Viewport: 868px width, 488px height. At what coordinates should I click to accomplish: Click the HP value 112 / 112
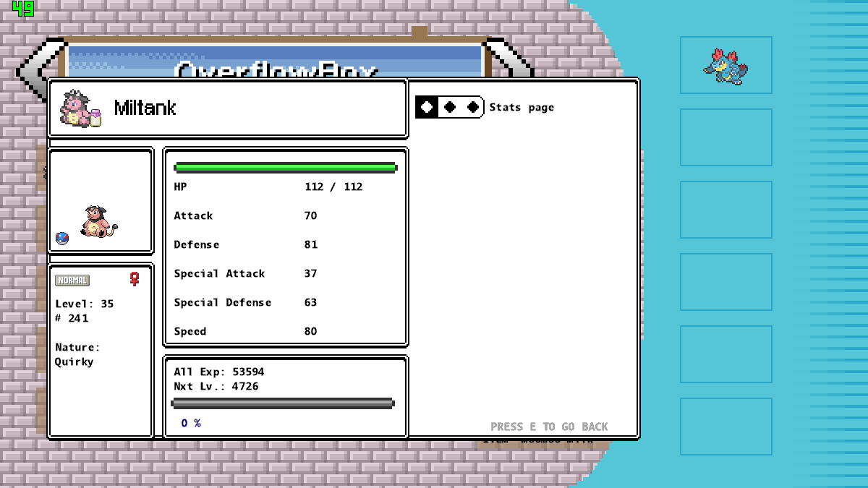pyautogui.click(x=333, y=187)
